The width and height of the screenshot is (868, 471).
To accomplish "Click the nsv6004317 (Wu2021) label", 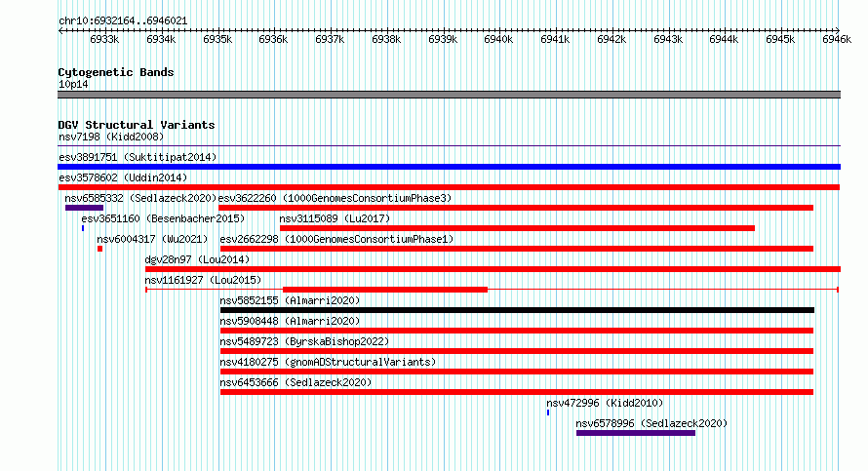I will pos(152,239).
